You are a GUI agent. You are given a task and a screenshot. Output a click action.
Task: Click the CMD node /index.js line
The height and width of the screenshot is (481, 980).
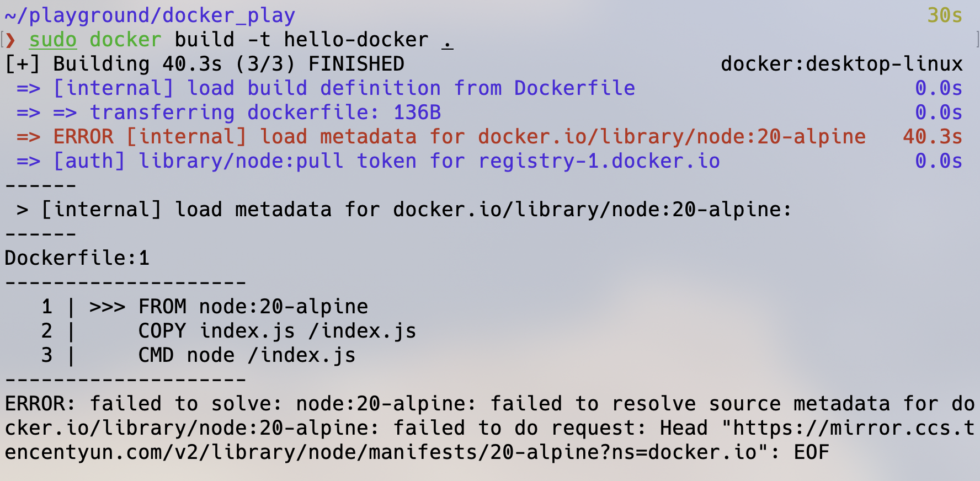pos(247,355)
